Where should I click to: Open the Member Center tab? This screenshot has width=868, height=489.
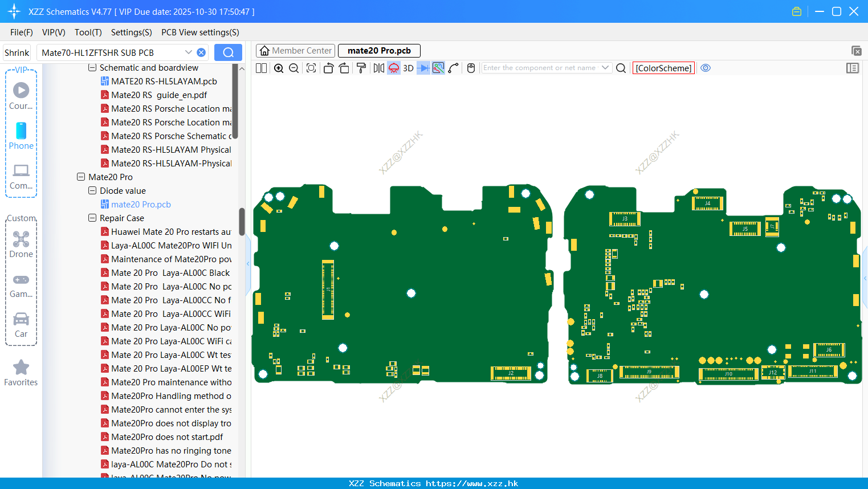(x=295, y=51)
